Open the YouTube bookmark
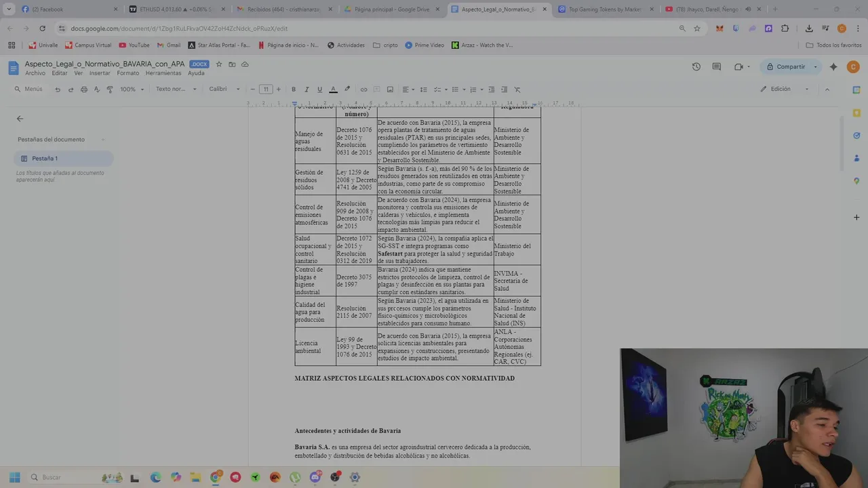The width and height of the screenshot is (868, 488). [x=134, y=45]
